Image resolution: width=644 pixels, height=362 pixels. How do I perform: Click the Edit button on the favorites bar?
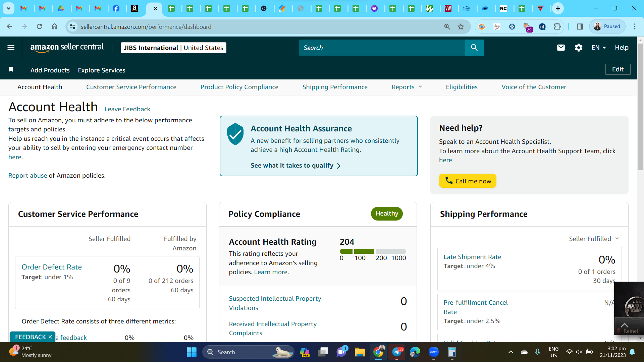[618, 69]
